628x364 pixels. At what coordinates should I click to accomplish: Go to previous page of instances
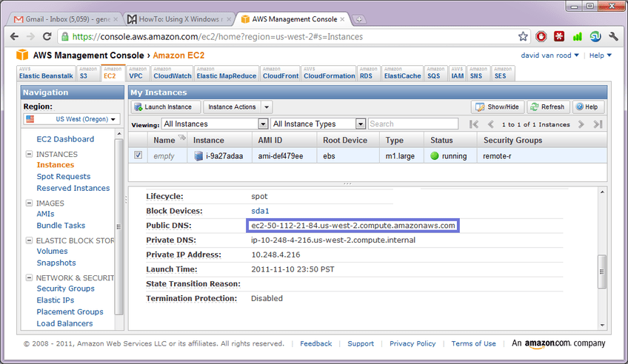[x=490, y=124]
